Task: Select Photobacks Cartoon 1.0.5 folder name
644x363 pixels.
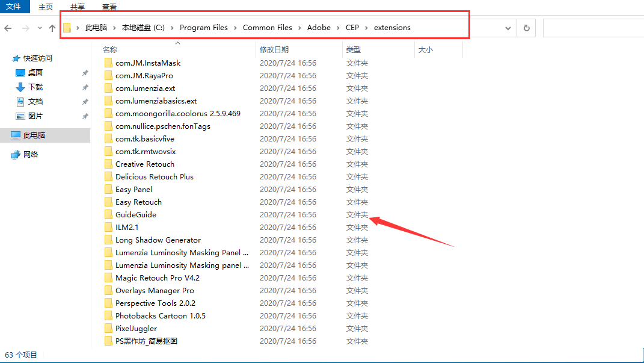Action: (161, 315)
